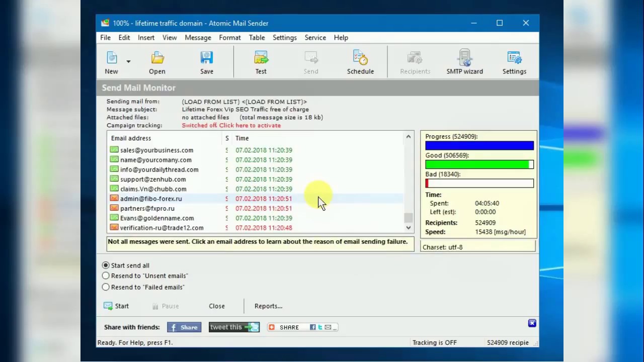Share on Facebook button
Screen dimensions: 644x362
tap(184, 327)
